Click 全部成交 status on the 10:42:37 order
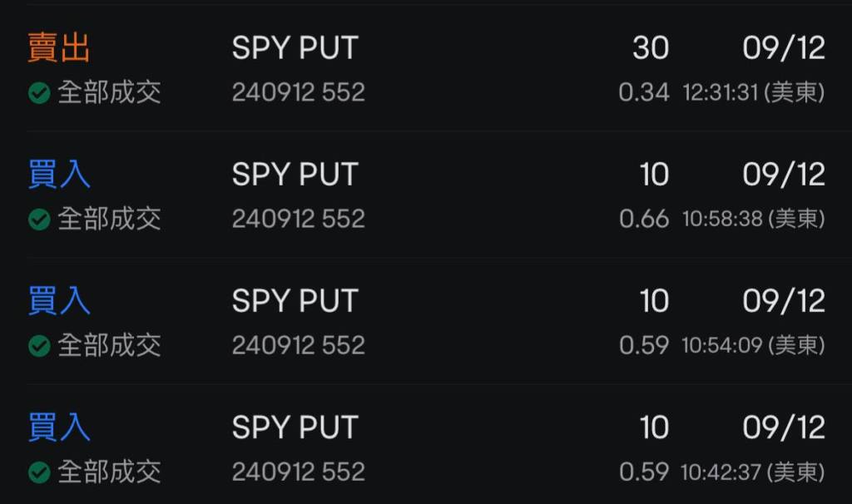852x504 pixels. point(109,472)
